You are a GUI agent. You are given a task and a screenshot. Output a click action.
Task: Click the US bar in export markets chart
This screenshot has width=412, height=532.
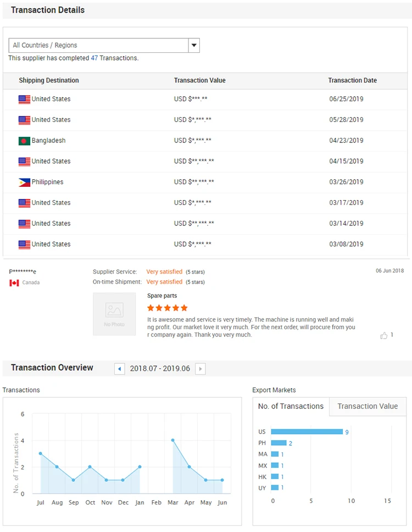tap(307, 432)
